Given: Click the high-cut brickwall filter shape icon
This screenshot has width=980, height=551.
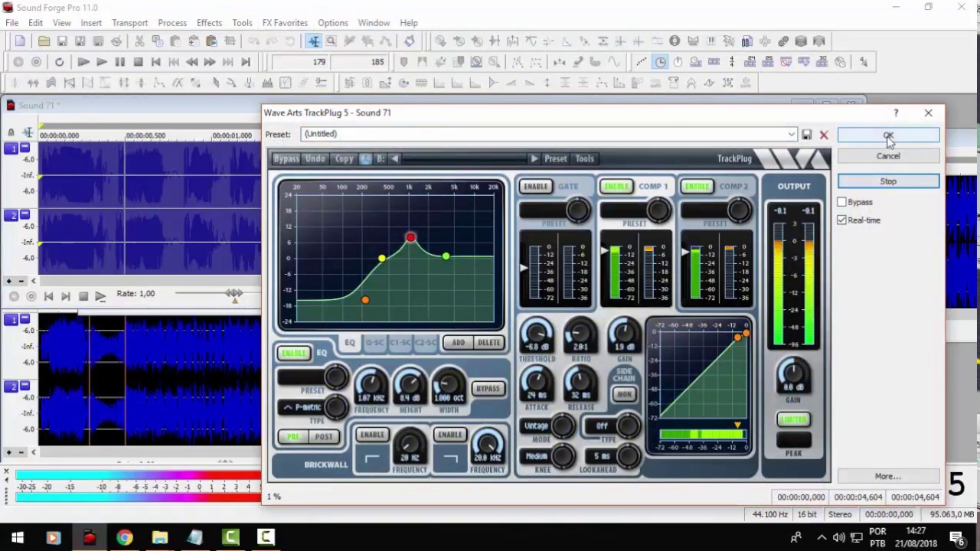Looking at the screenshot, I should (450, 458).
